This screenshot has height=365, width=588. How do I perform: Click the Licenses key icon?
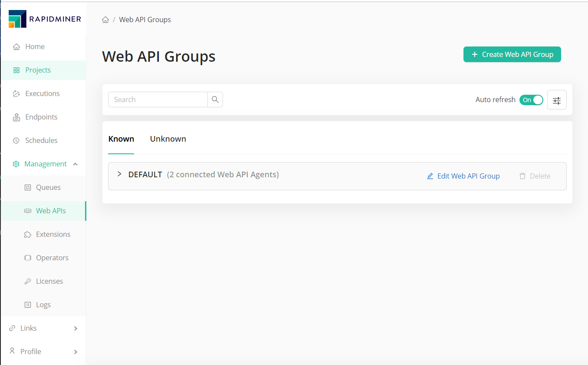[x=27, y=281]
